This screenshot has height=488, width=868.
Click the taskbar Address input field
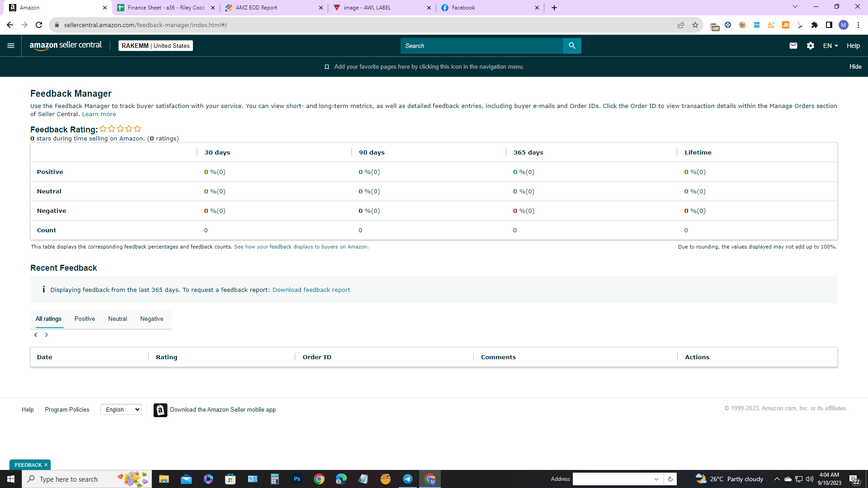(613, 479)
